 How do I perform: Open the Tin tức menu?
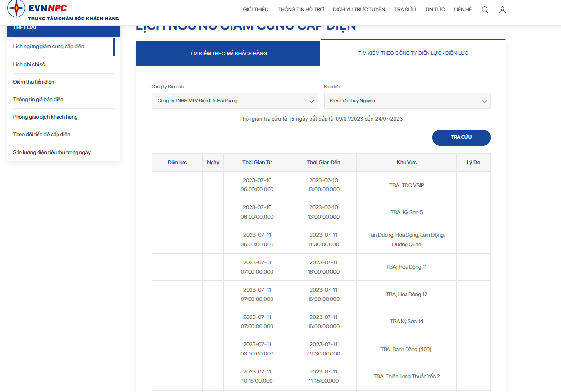tap(435, 9)
